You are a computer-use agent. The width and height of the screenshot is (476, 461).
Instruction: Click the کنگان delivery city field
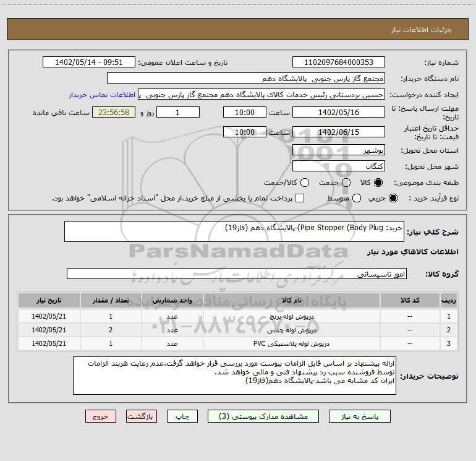pos(339,166)
